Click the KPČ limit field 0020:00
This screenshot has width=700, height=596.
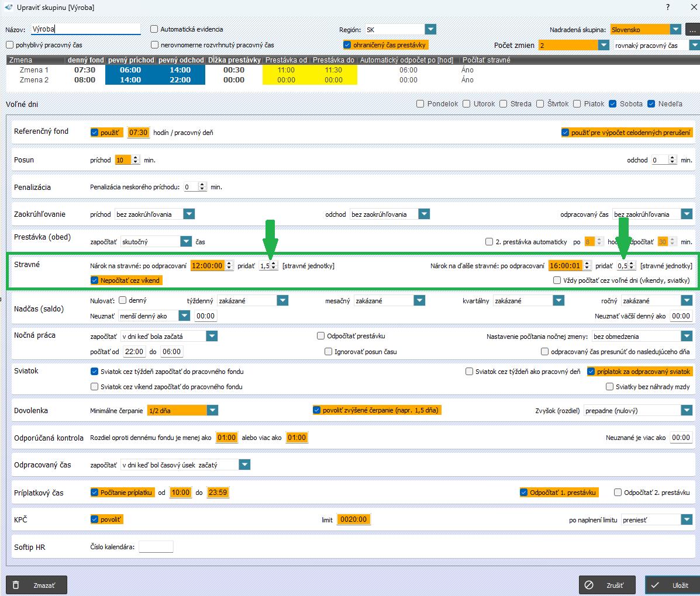coord(353,519)
